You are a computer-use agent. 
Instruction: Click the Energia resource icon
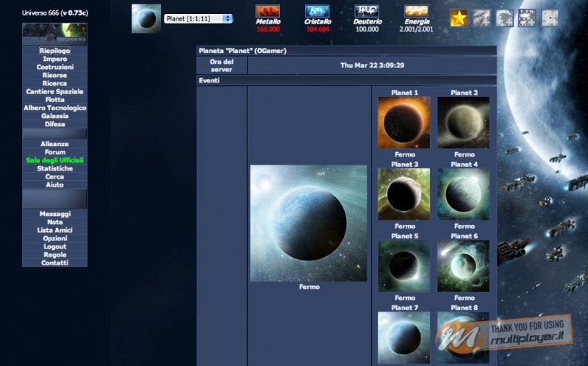(416, 11)
